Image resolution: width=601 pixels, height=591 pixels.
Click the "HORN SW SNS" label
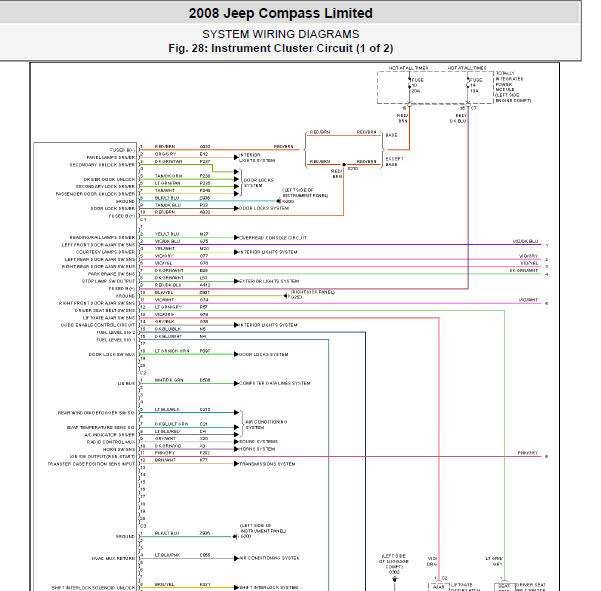click(119, 449)
